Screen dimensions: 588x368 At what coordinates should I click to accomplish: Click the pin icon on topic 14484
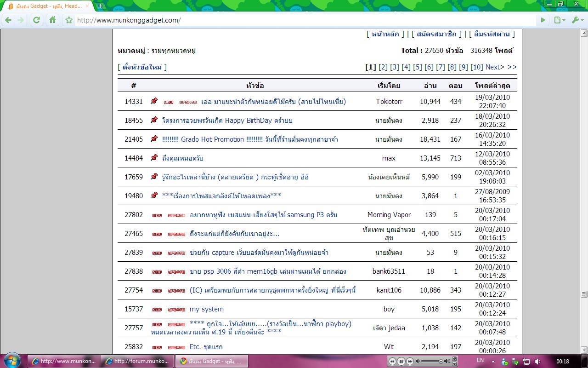[x=154, y=158]
